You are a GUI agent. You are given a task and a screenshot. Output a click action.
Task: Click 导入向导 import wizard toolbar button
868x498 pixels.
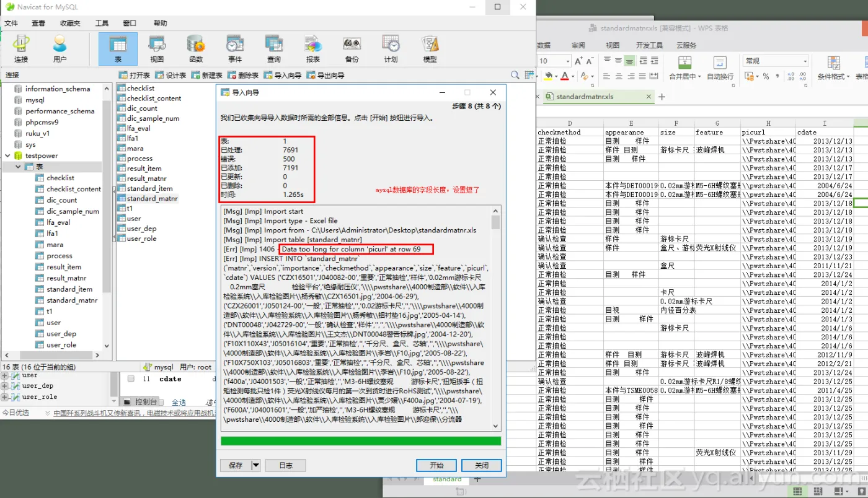(x=282, y=75)
